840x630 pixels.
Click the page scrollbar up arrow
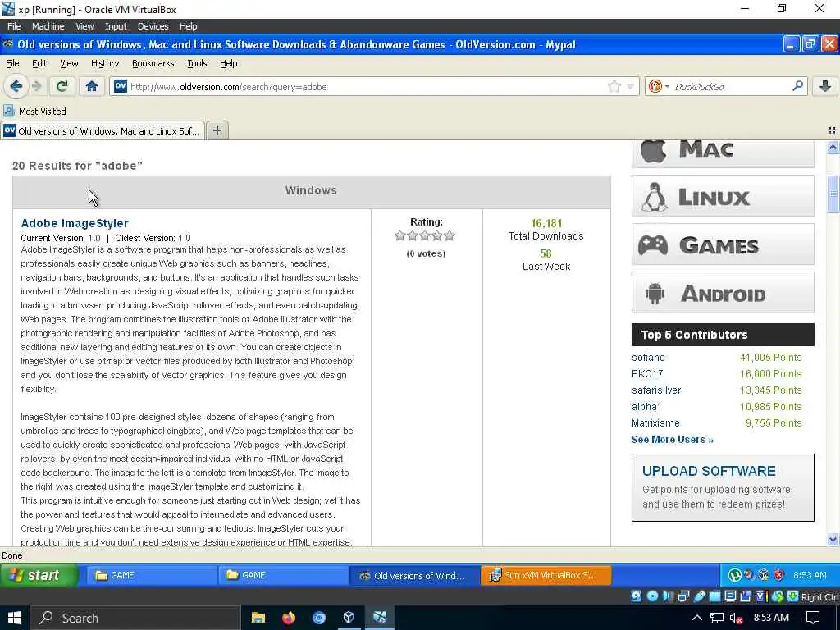click(833, 147)
